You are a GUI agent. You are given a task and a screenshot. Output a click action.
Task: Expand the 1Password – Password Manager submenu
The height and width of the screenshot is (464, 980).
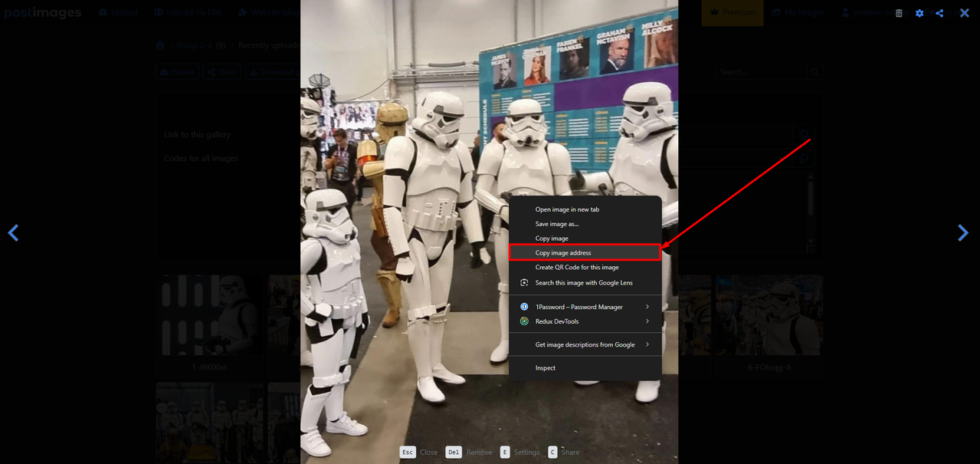coord(585,307)
